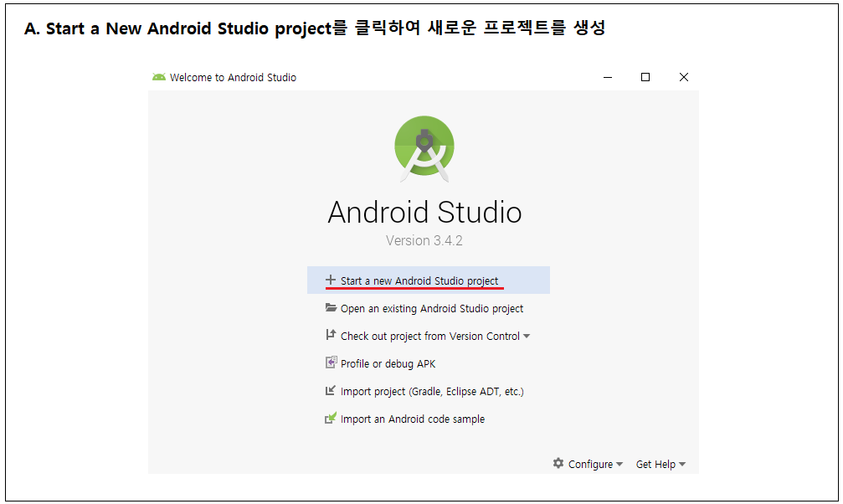The image size is (843, 504).
Task: Minimize the Welcome to Android Studio window
Action: (x=608, y=78)
